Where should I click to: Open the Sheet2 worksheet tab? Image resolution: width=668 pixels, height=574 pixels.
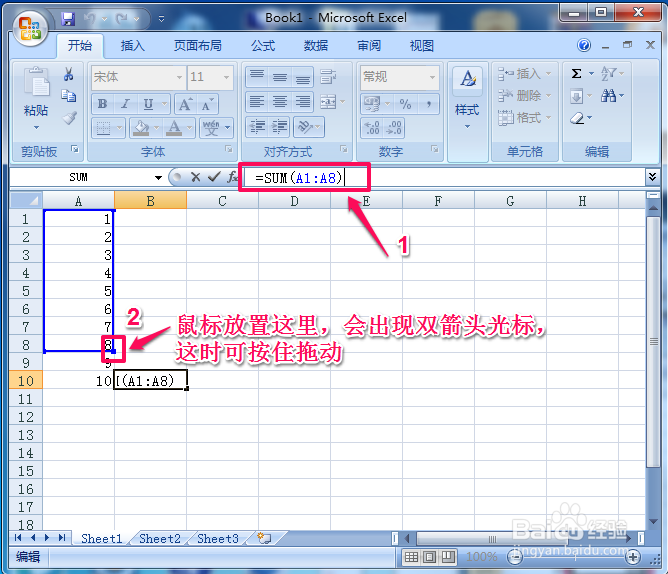(160, 539)
